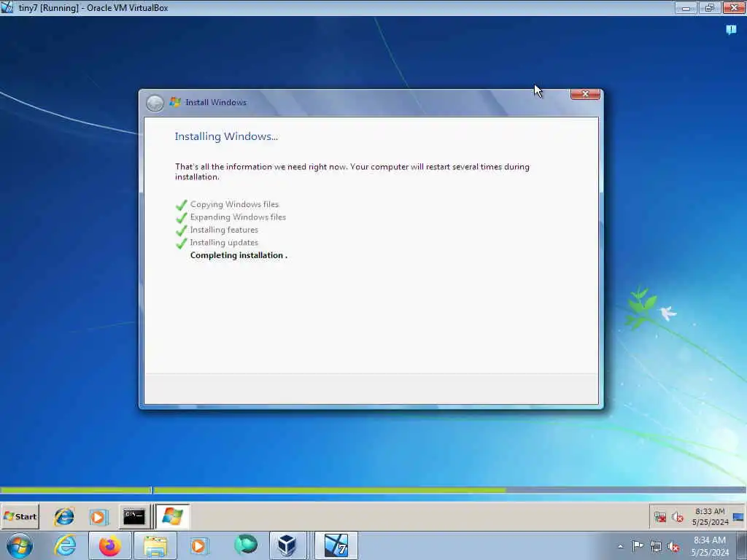The height and width of the screenshot is (560, 747).
Task: Open Windows Media Player from host taskbar
Action: [198, 545]
